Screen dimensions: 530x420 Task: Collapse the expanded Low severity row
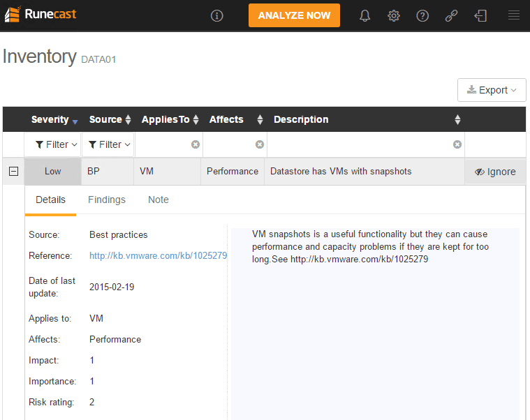(x=13, y=172)
